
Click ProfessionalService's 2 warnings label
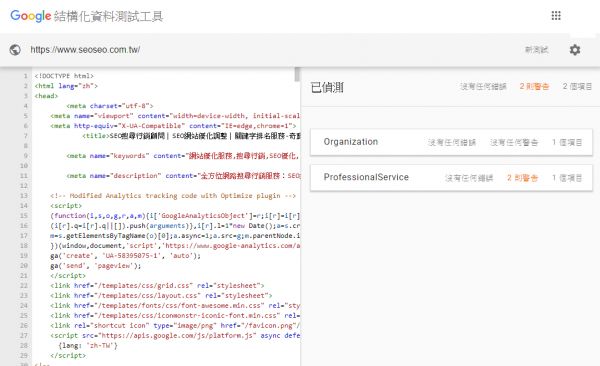coord(522,178)
